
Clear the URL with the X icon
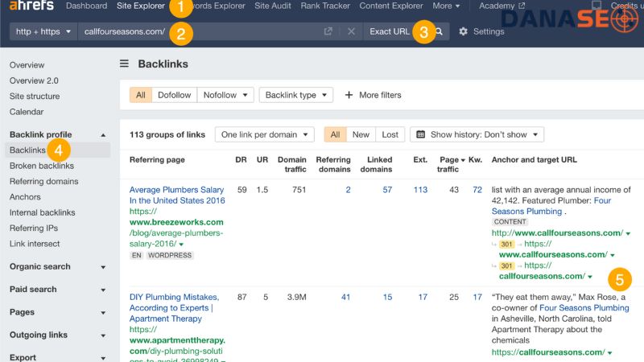point(351,31)
